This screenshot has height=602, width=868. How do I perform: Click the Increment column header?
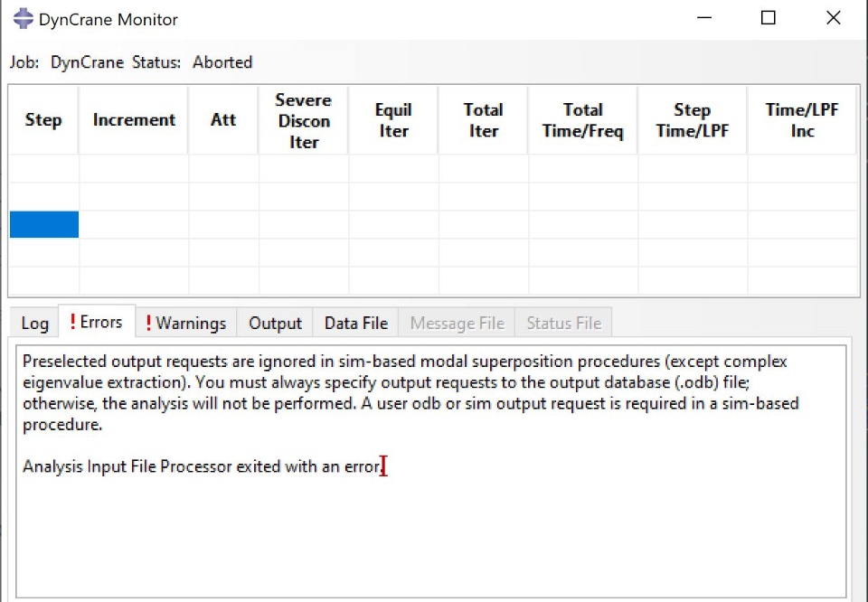click(134, 120)
